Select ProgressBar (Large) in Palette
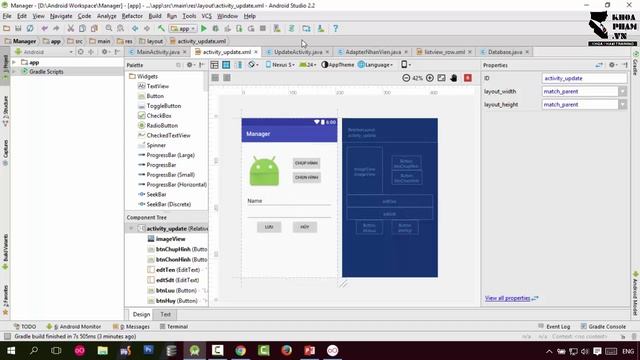 click(x=170, y=155)
